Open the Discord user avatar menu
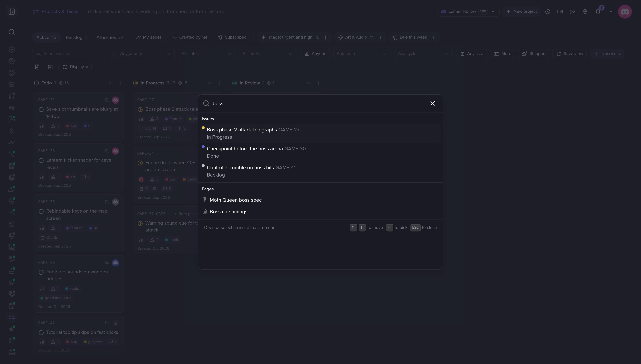The height and width of the screenshot is (364, 641). 625,11
